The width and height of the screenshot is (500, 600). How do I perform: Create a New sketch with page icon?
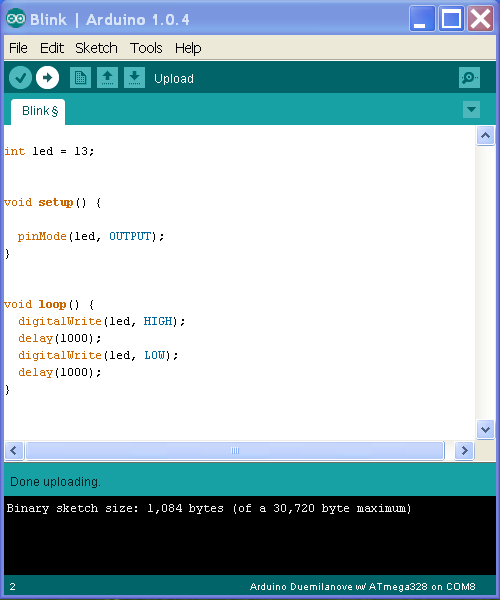(80, 78)
